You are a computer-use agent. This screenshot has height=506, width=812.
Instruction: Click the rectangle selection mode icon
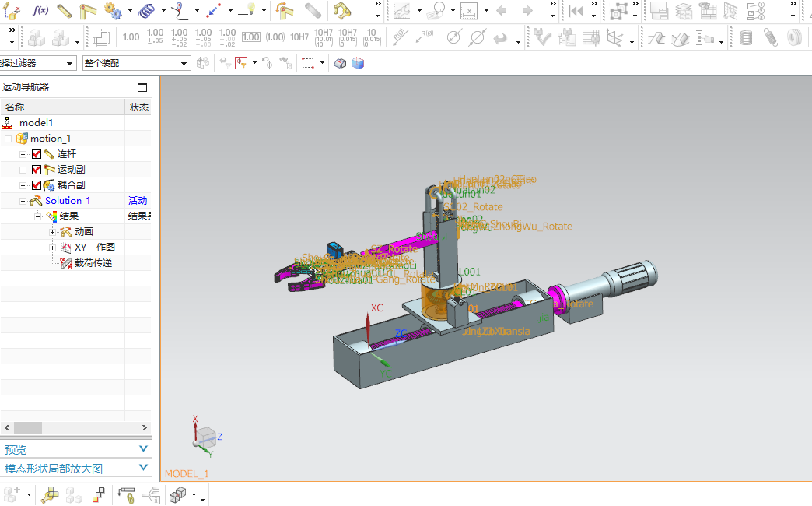(x=308, y=63)
